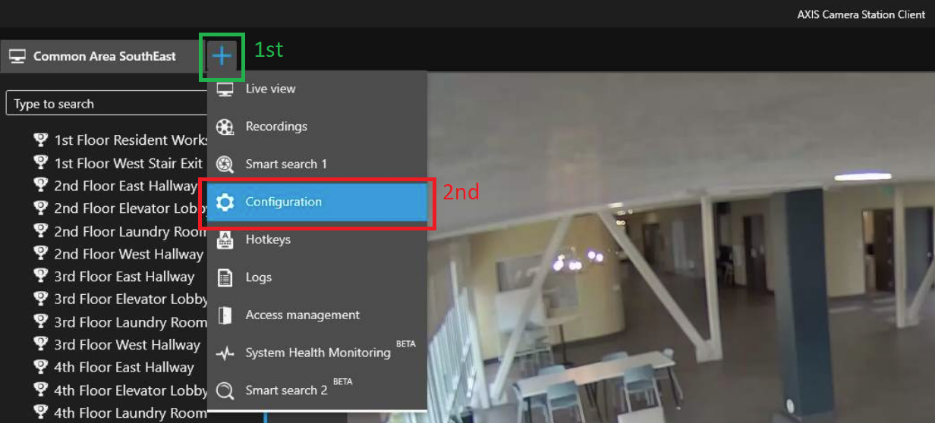Screen dimensions: 935x423
Task: Click the Smart search 2 magnifier icon
Action: point(225,391)
